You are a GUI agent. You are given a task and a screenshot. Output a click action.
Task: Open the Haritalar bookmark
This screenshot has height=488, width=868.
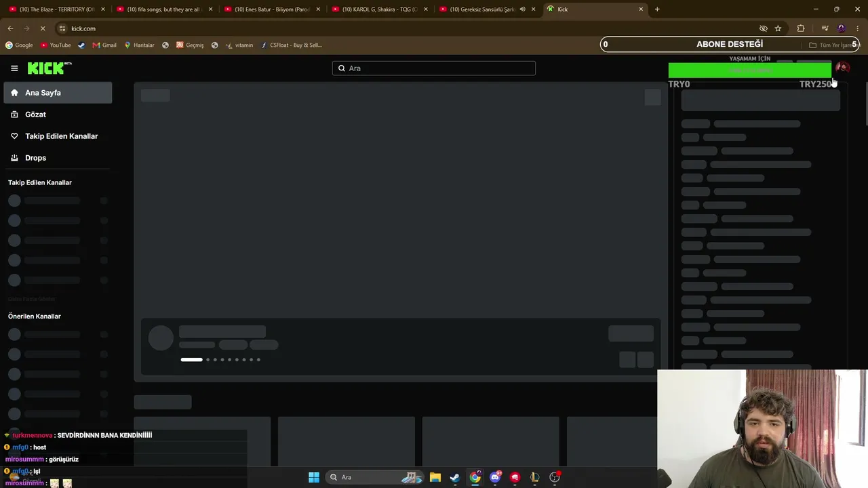click(139, 45)
